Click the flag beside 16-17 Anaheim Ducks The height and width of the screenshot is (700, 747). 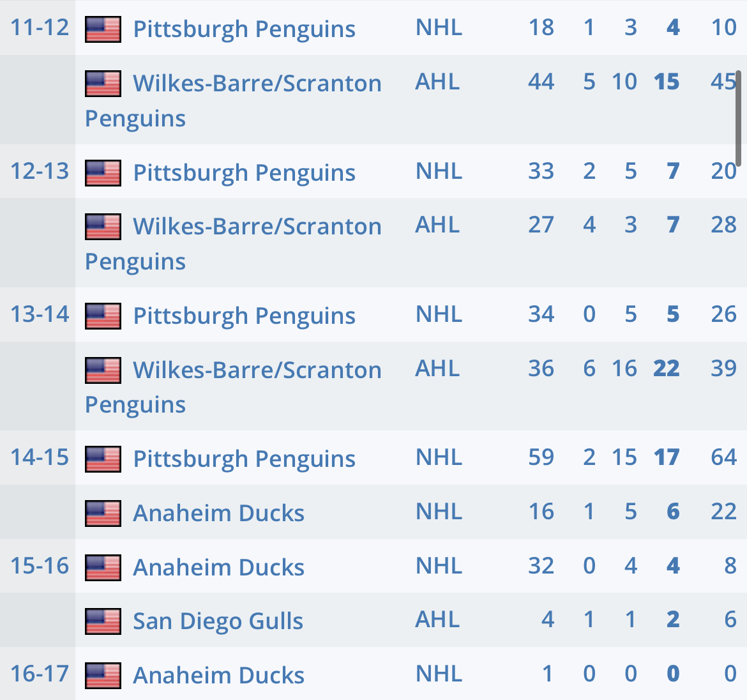[103, 676]
